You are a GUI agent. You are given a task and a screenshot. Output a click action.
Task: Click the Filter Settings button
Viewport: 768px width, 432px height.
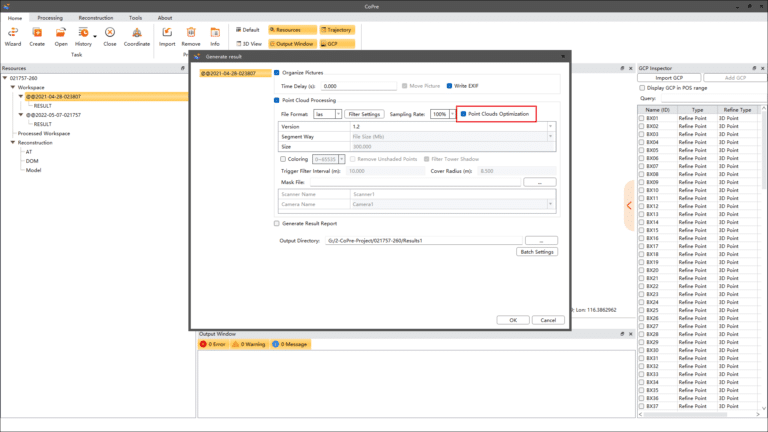pyautogui.click(x=364, y=114)
